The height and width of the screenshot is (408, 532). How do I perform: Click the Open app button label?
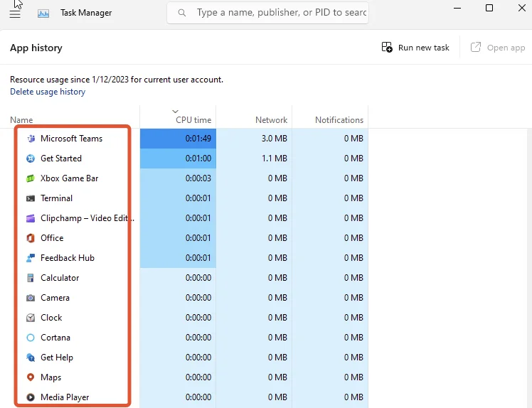point(506,48)
